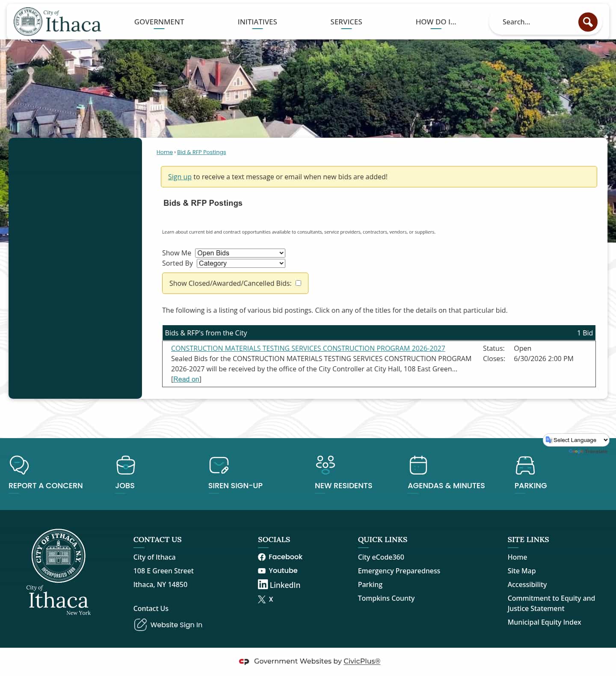Click the Facebook logo icon in Socials

262,557
